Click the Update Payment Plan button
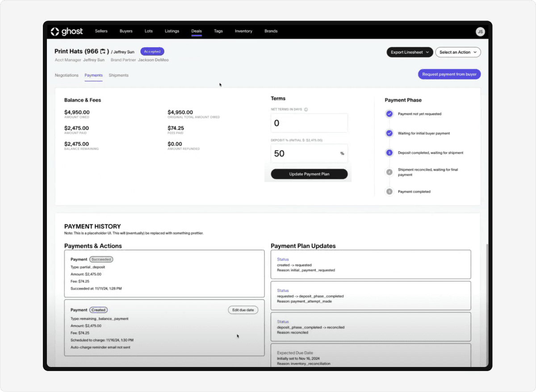The height and width of the screenshot is (392, 536). tap(309, 174)
